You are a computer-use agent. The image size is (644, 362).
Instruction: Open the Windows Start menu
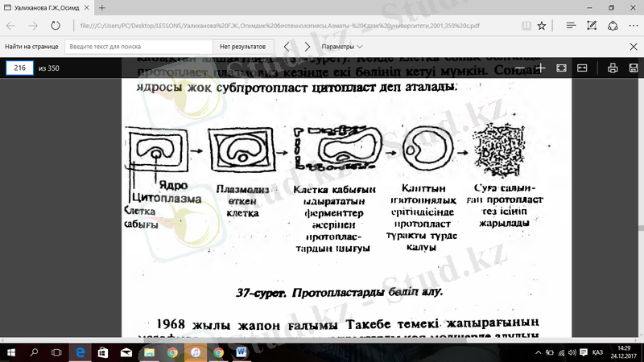[x=11, y=352]
